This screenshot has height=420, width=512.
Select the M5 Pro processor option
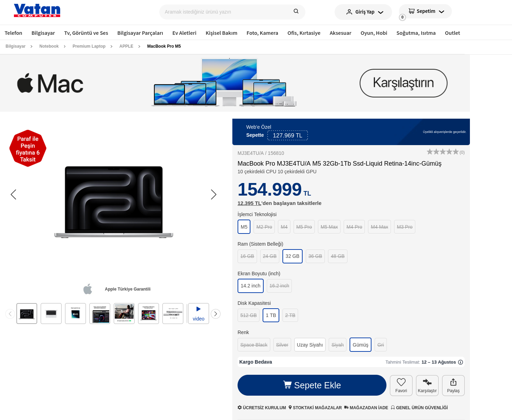pos(304,227)
